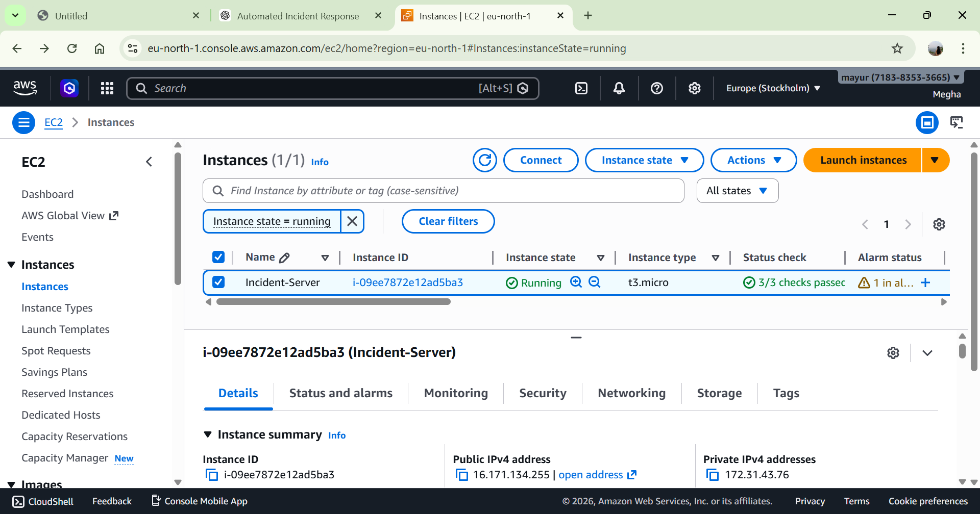Refresh the instances list

pyautogui.click(x=484, y=160)
